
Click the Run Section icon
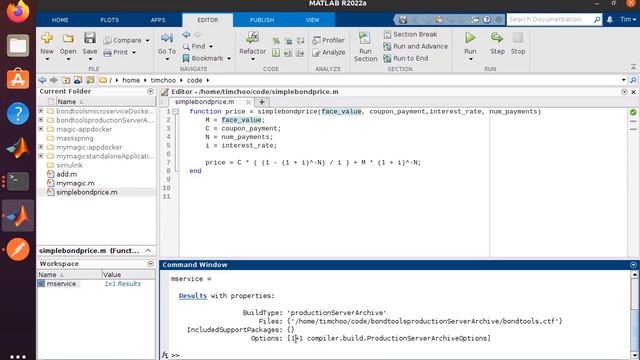pyautogui.click(x=365, y=38)
